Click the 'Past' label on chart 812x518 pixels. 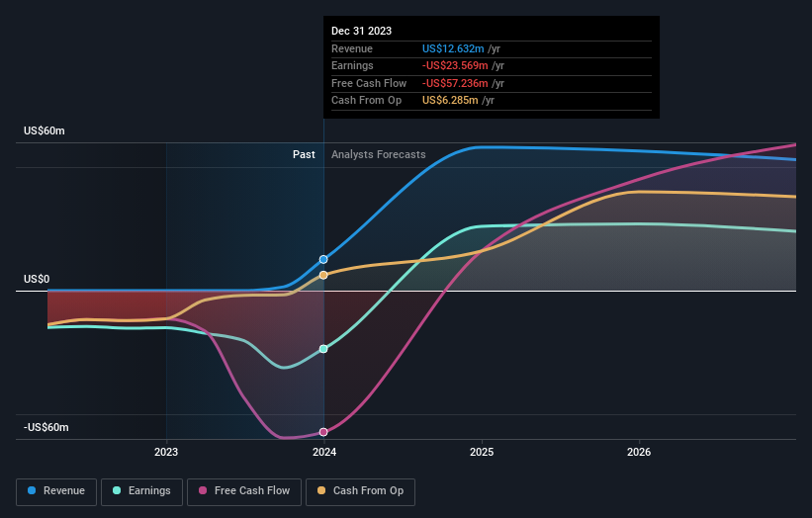tap(304, 154)
